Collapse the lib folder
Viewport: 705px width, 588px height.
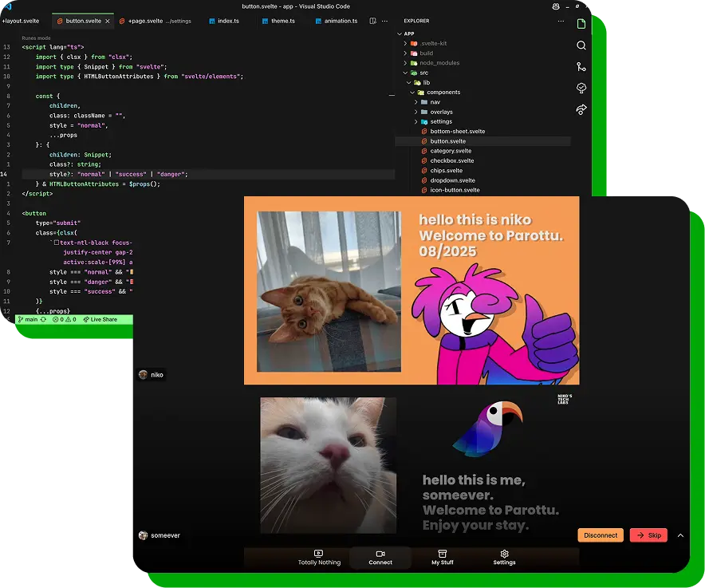click(419, 83)
